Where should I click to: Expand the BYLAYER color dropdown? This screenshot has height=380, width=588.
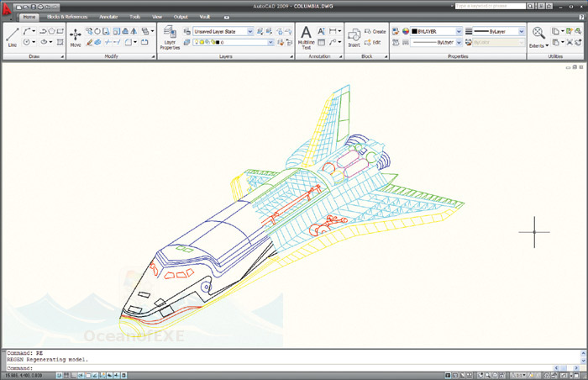pos(436,32)
